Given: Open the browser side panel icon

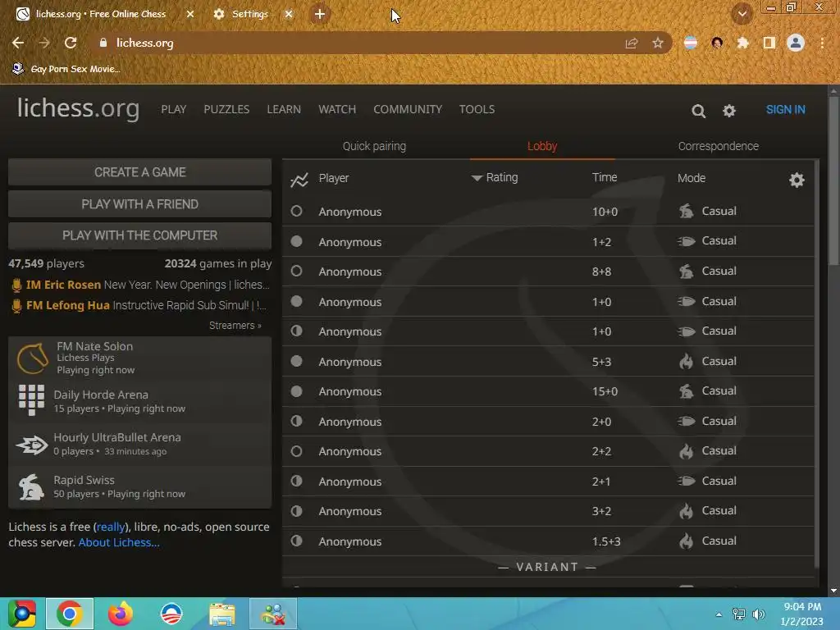Looking at the screenshot, I should 769,43.
